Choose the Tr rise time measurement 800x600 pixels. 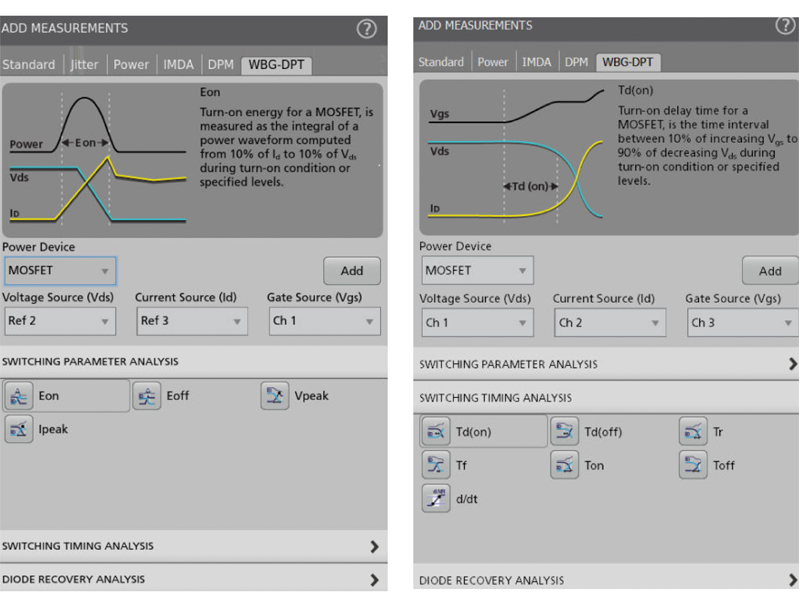tap(693, 432)
